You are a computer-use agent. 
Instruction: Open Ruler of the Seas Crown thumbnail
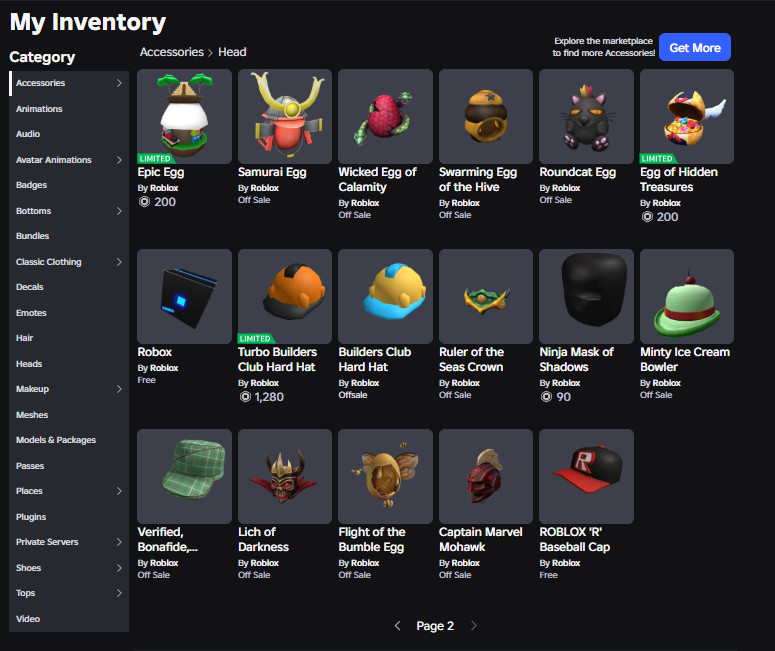486,296
